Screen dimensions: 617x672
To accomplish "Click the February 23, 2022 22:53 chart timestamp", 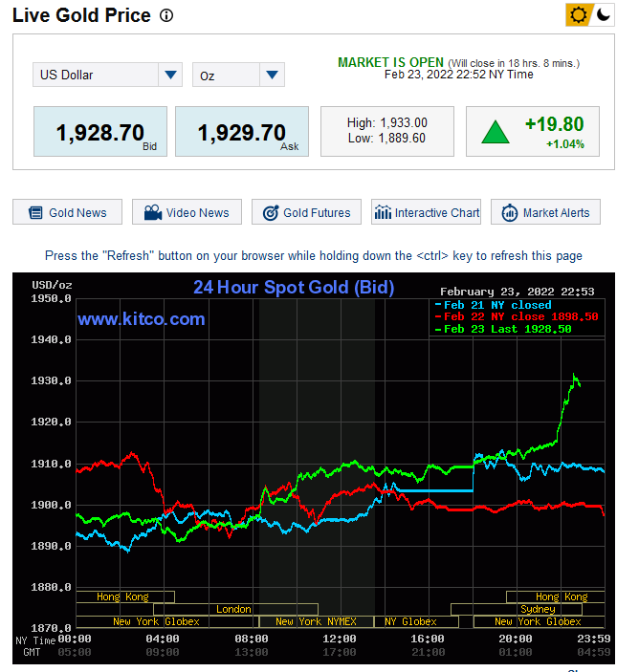I will 518,292.
